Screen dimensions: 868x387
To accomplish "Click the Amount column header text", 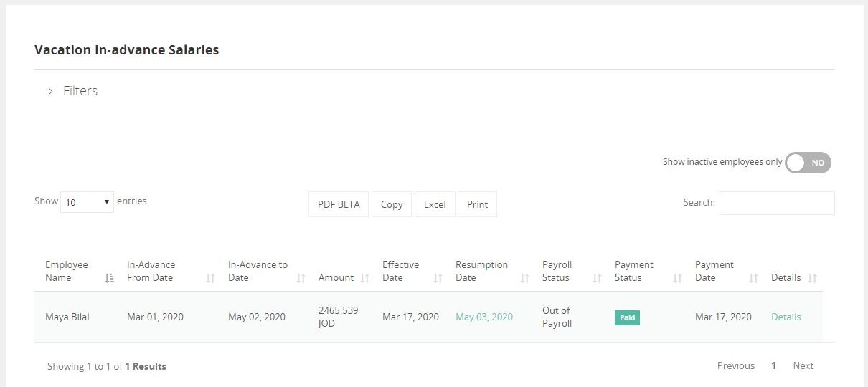I will coord(336,278).
